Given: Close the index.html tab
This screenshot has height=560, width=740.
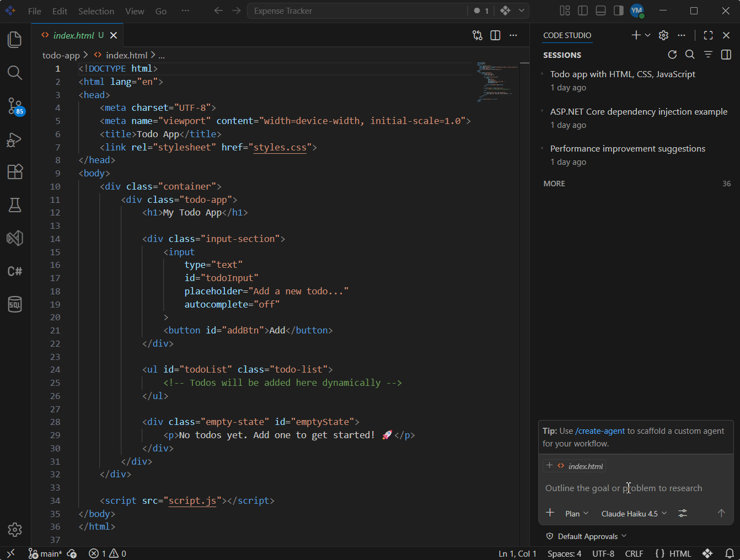Looking at the screenshot, I should coord(114,35).
